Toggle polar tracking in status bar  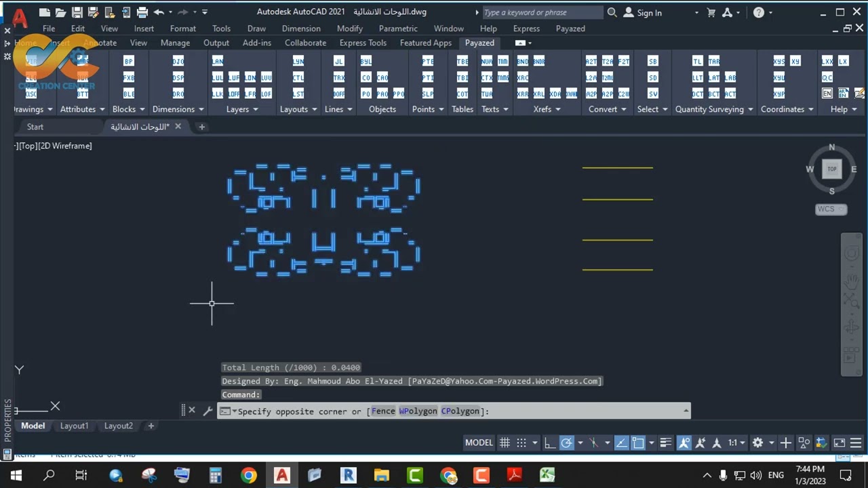point(566,443)
